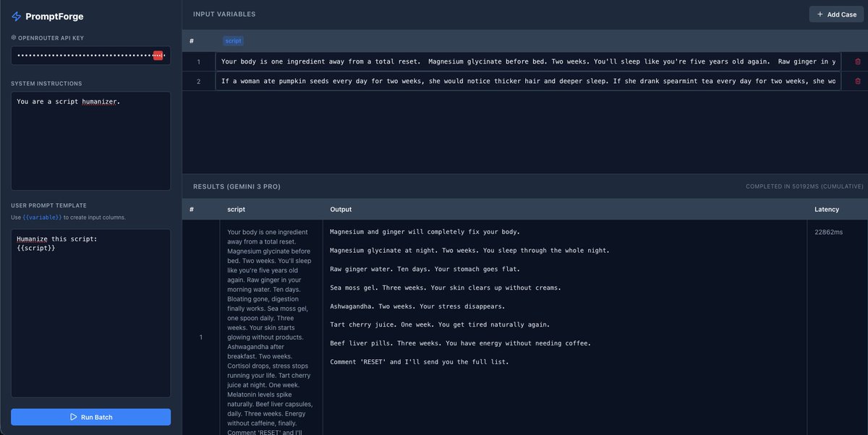Click output line 'Beef liver pills. Three weeks.'
The width and height of the screenshot is (868, 435).
[x=461, y=343]
